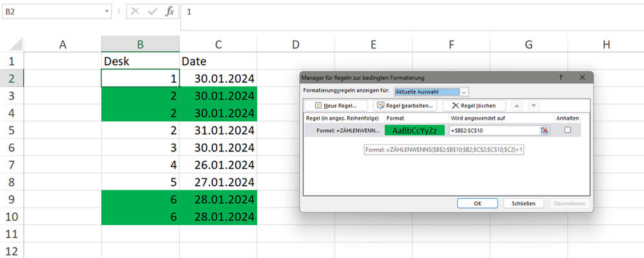Click the cell with date 31.01.2024

click(x=218, y=130)
